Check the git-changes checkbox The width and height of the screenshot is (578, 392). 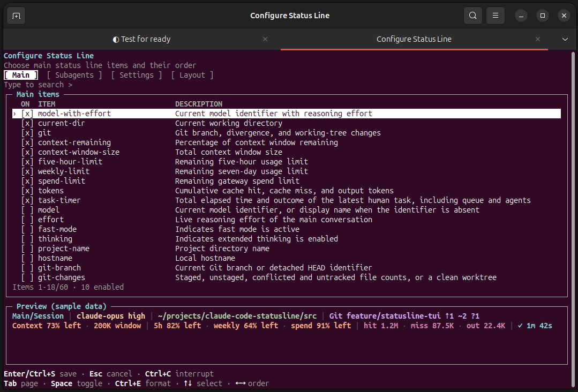(27, 277)
